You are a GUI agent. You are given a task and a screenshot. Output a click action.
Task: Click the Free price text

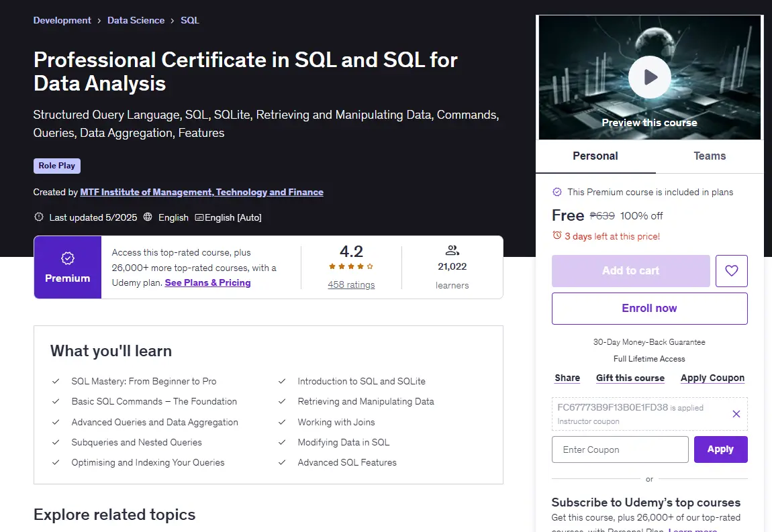[568, 215]
